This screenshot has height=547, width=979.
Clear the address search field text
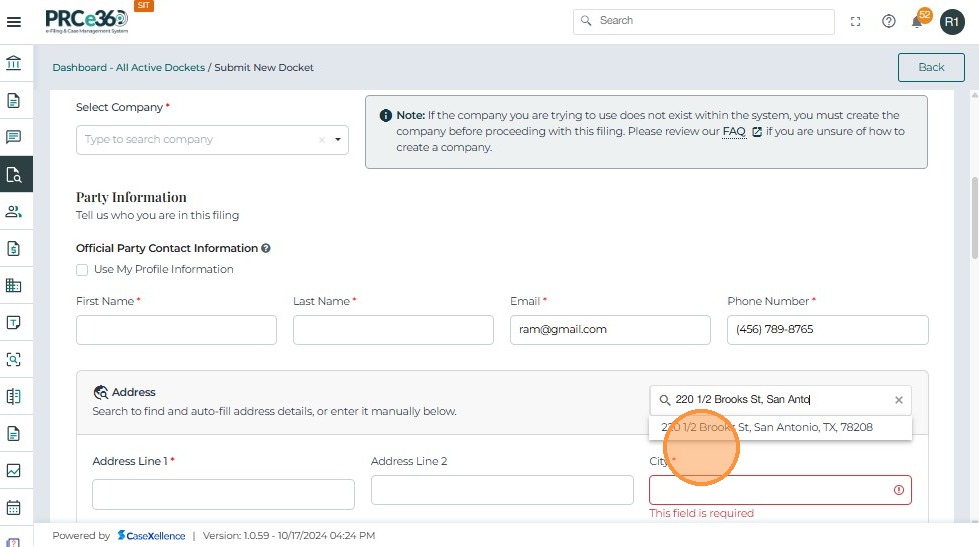click(x=898, y=400)
